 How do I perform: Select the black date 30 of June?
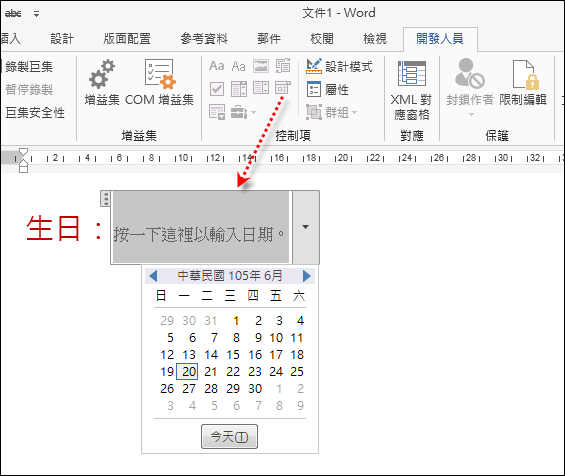255,389
